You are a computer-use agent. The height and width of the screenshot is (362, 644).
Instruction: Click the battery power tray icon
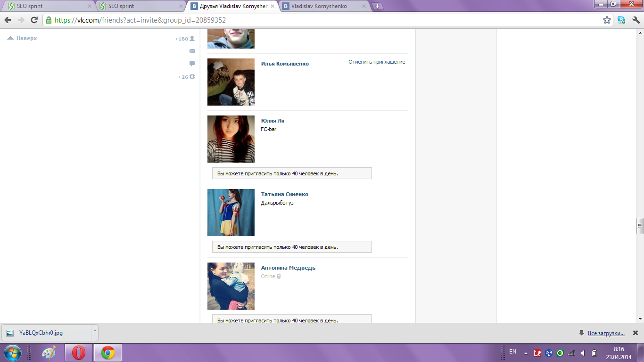pyautogui.click(x=594, y=353)
